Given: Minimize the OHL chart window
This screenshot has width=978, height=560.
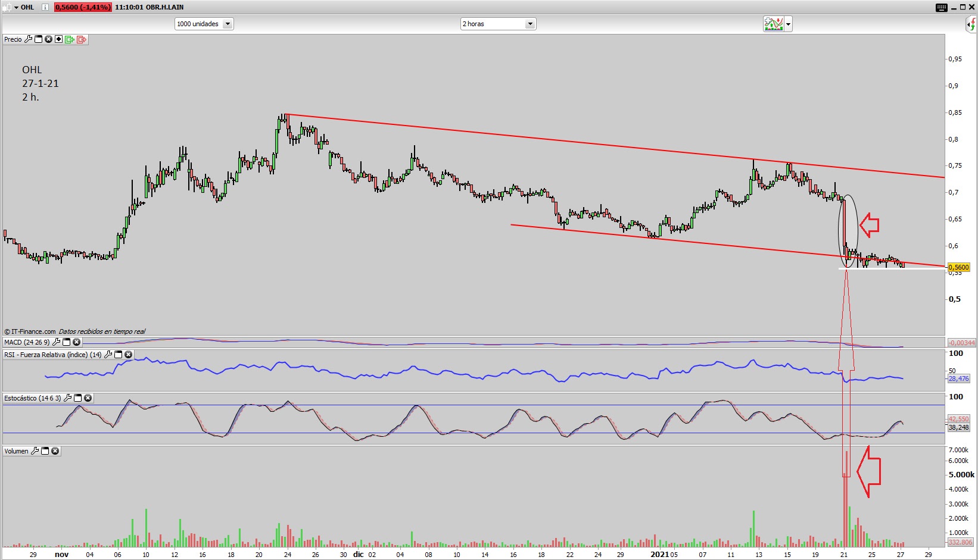Looking at the screenshot, I should (954, 8).
